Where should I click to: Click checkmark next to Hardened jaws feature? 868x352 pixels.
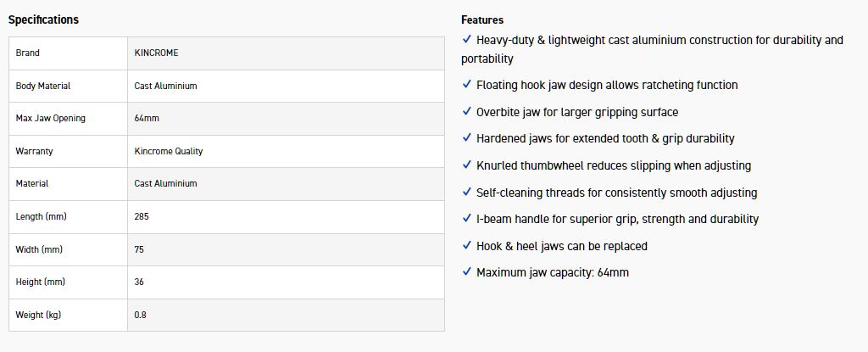467,138
